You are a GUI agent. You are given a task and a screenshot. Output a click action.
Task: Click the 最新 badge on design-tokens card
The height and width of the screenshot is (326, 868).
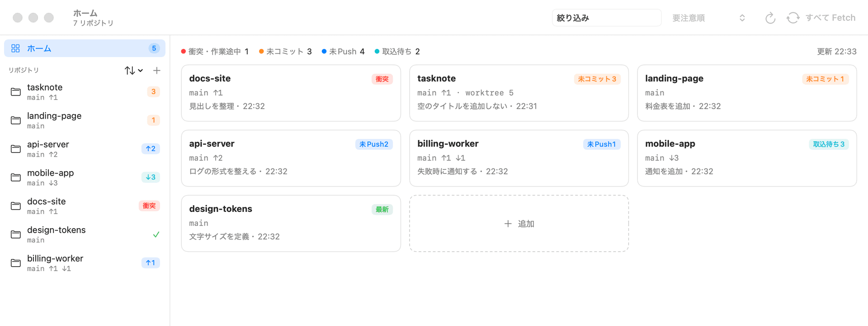tap(382, 210)
